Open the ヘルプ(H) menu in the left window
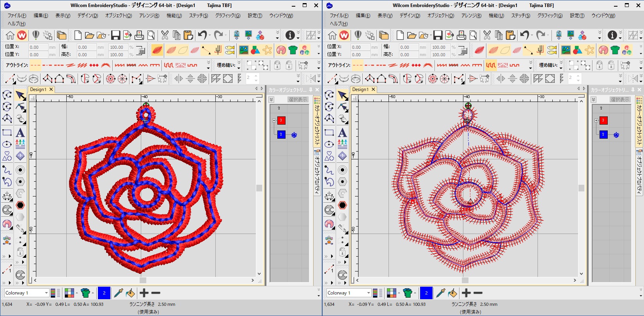 click(x=17, y=23)
